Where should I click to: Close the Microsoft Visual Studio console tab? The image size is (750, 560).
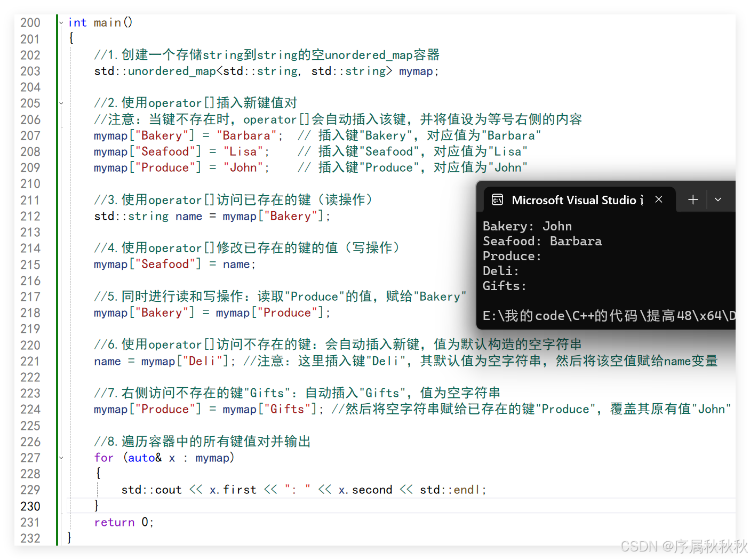[x=659, y=199]
